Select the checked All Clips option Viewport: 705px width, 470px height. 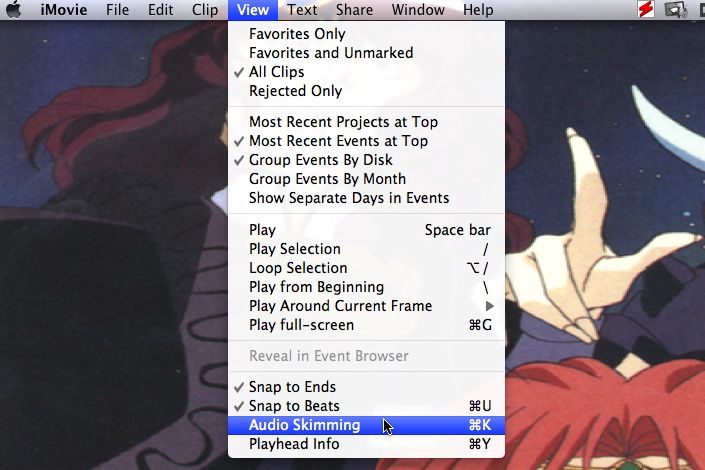(366, 72)
